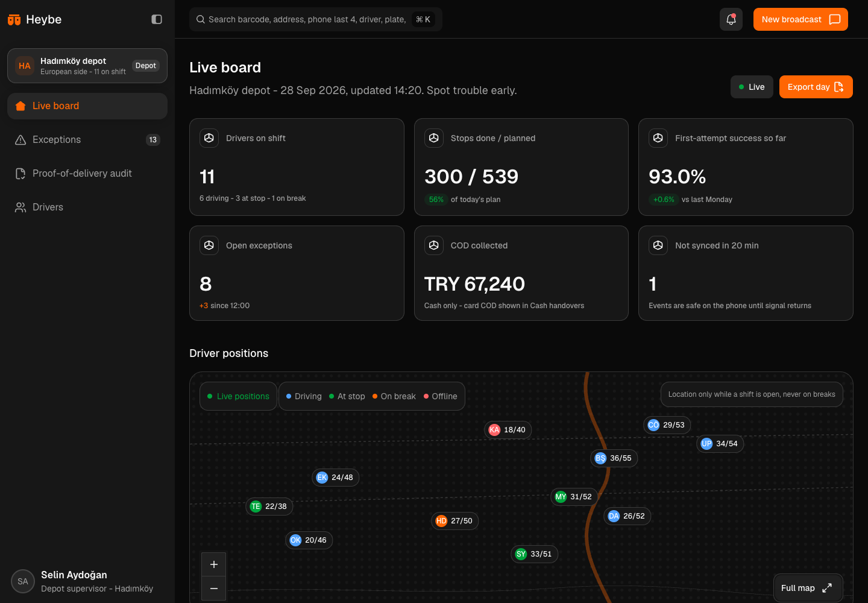868x603 pixels.
Task: Click the Driver positions heading
Action: point(229,353)
